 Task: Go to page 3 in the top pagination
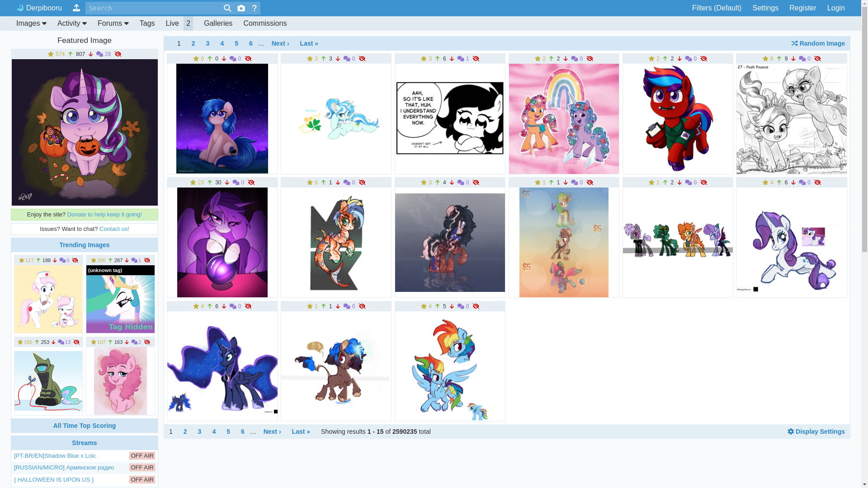coord(208,43)
